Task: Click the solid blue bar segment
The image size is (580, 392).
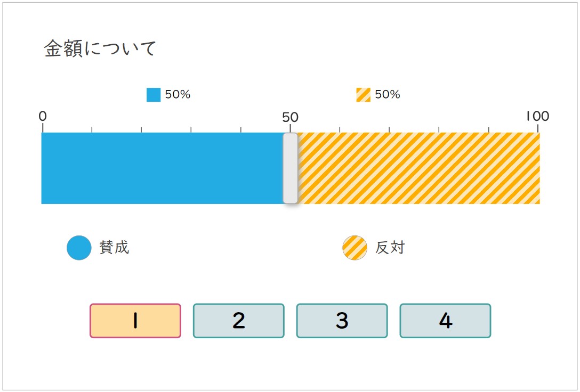Action: point(163,168)
